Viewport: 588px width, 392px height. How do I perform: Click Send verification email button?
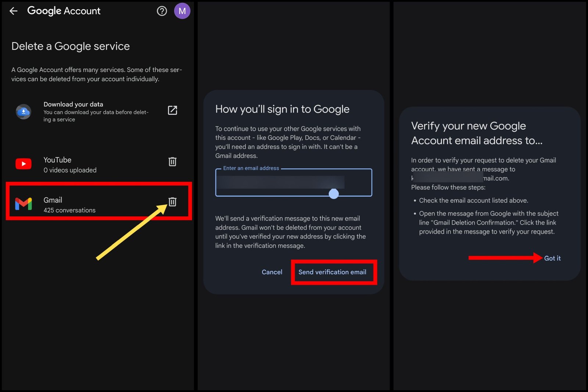(332, 272)
